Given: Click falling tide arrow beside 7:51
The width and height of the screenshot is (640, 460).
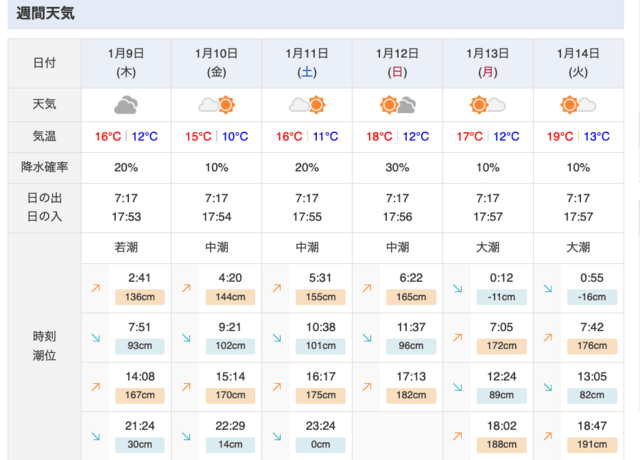Looking at the screenshot, I should point(96,338).
